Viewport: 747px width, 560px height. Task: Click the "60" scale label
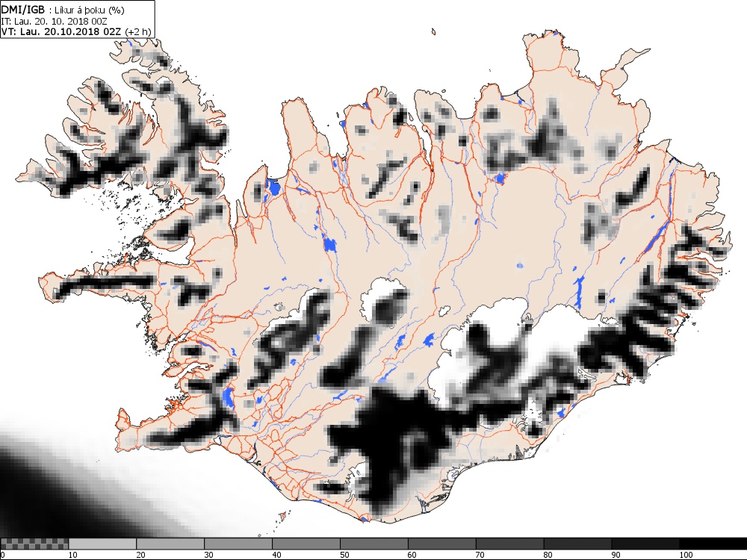412,555
